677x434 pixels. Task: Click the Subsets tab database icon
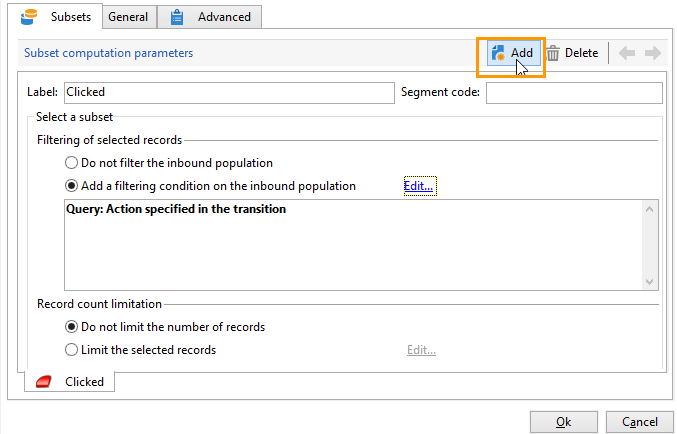[28, 17]
